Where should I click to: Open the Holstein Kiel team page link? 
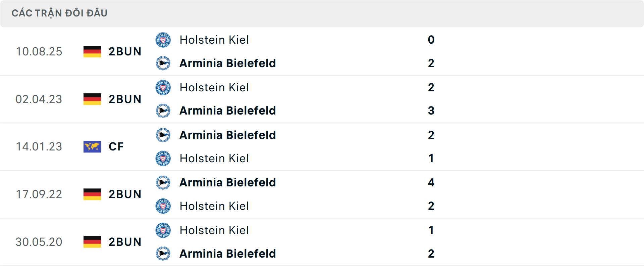click(214, 40)
